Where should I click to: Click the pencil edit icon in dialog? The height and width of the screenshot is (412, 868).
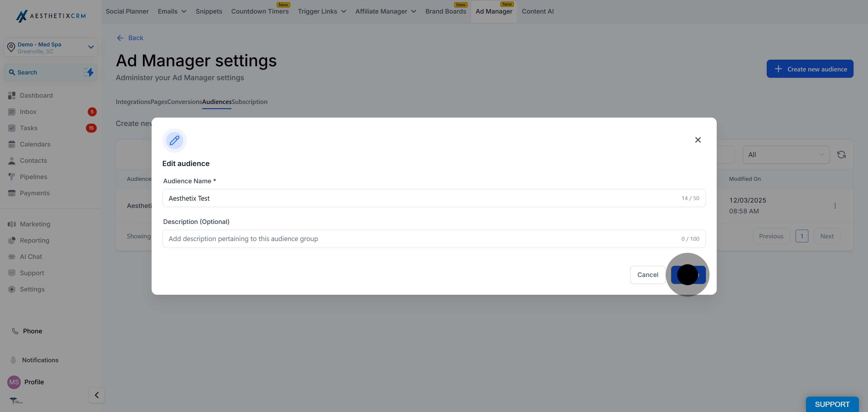pos(174,140)
